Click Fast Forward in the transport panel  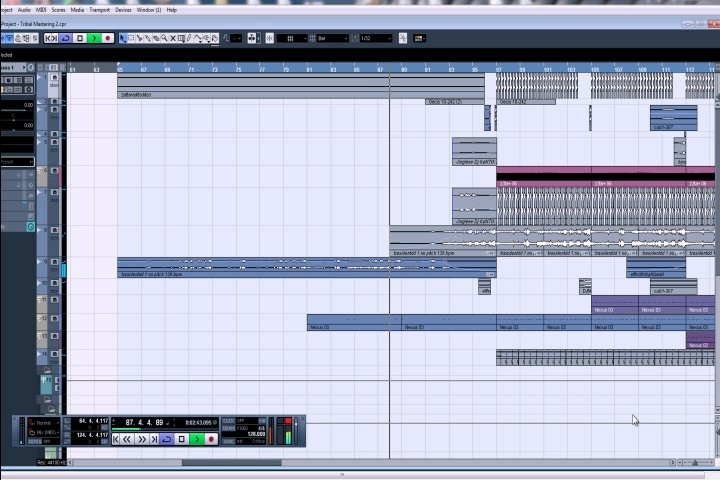tap(142, 440)
